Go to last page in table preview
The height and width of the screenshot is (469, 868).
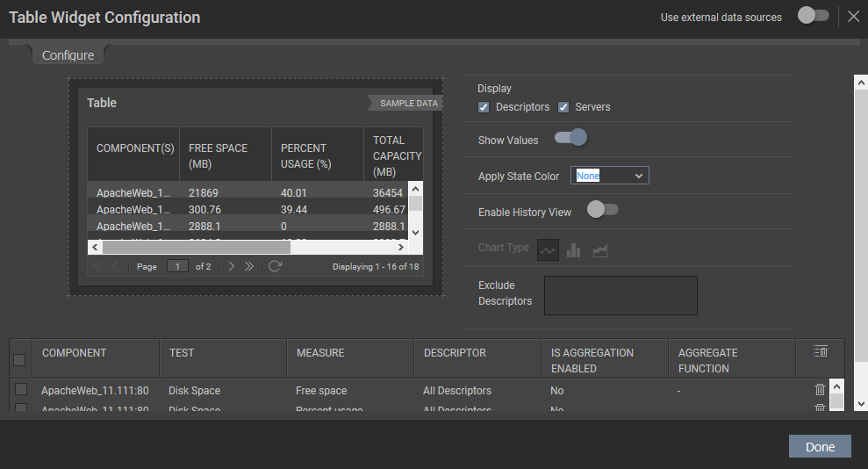[249, 266]
